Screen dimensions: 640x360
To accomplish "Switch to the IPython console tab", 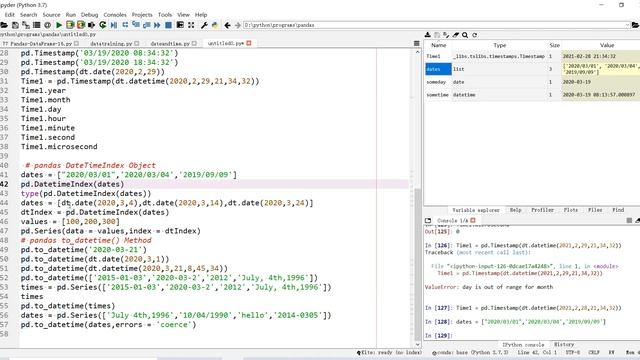I will coord(523,344).
